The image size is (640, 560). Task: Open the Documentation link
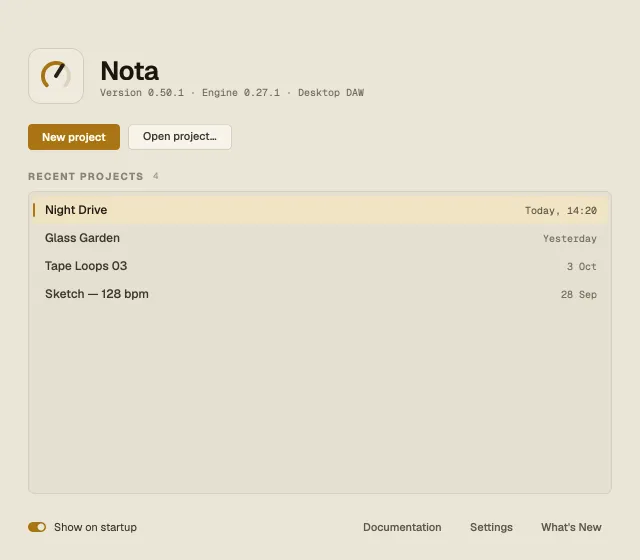pyautogui.click(x=402, y=527)
